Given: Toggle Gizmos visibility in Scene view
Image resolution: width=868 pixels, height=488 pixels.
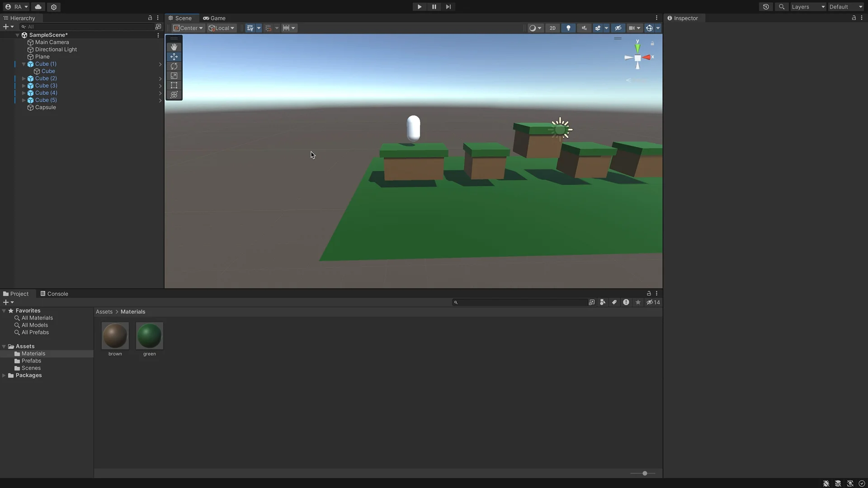Looking at the screenshot, I should coord(649,28).
